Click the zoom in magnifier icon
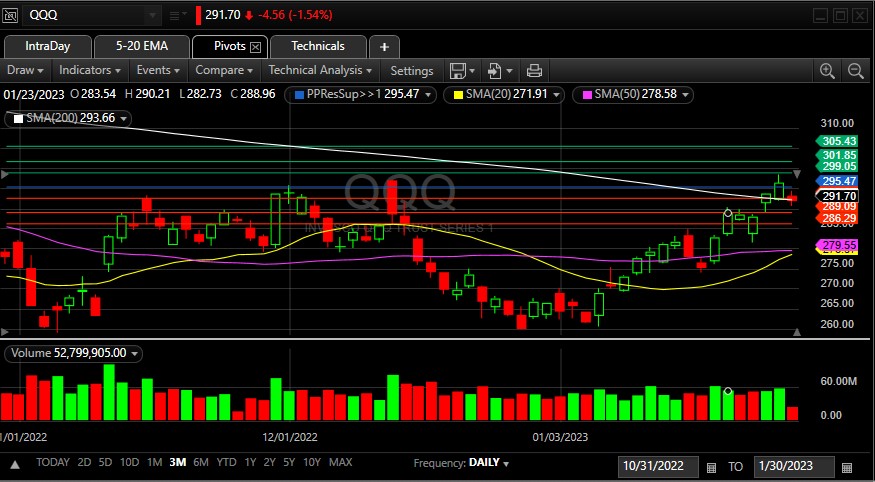The image size is (875, 482). 827,70
